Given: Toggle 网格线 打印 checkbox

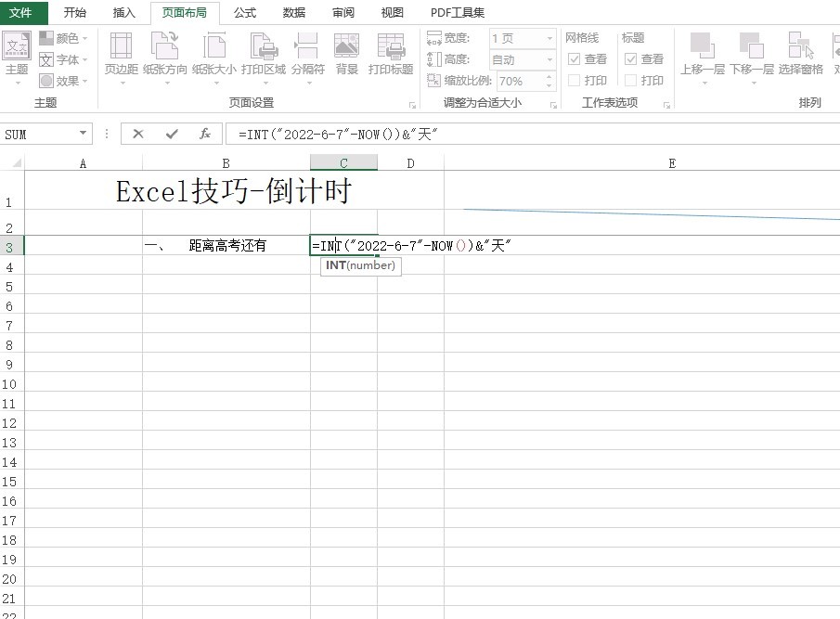Looking at the screenshot, I should pos(574,81).
